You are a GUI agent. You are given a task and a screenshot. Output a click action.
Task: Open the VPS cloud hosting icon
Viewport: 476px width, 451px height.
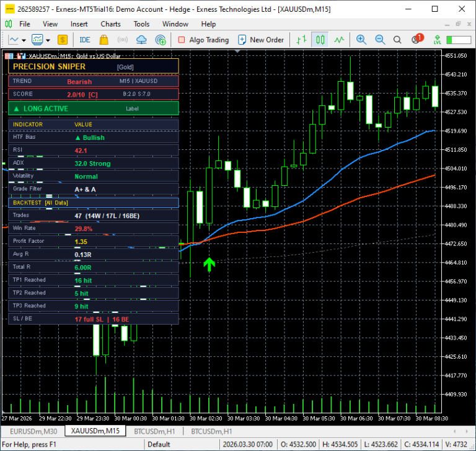point(141,40)
